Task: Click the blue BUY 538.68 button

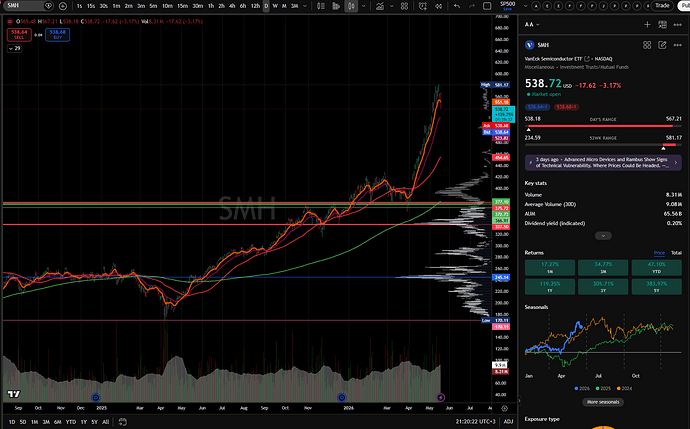Action: click(57, 34)
